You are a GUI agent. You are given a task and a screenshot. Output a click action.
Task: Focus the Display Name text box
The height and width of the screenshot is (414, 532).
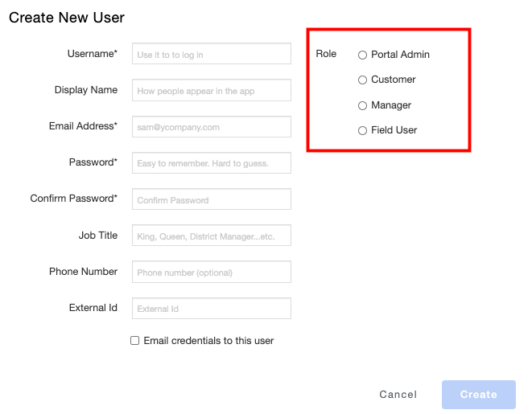(212, 90)
